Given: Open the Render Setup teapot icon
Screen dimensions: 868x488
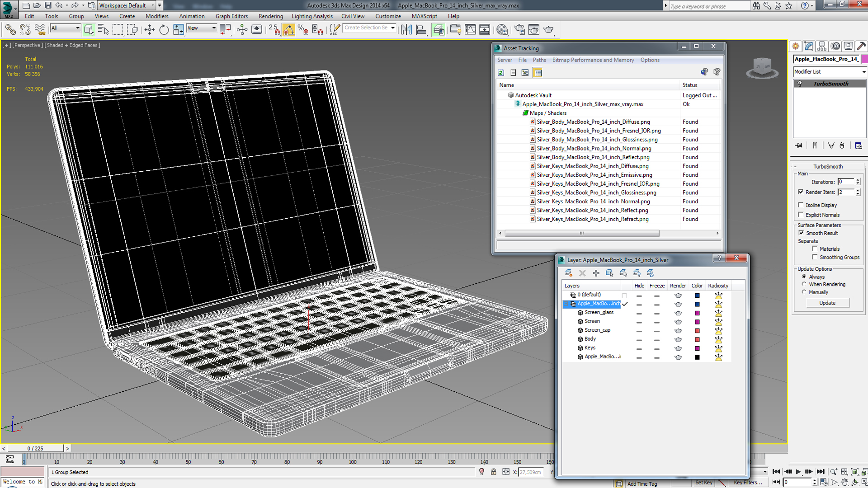Looking at the screenshot, I should [x=519, y=30].
